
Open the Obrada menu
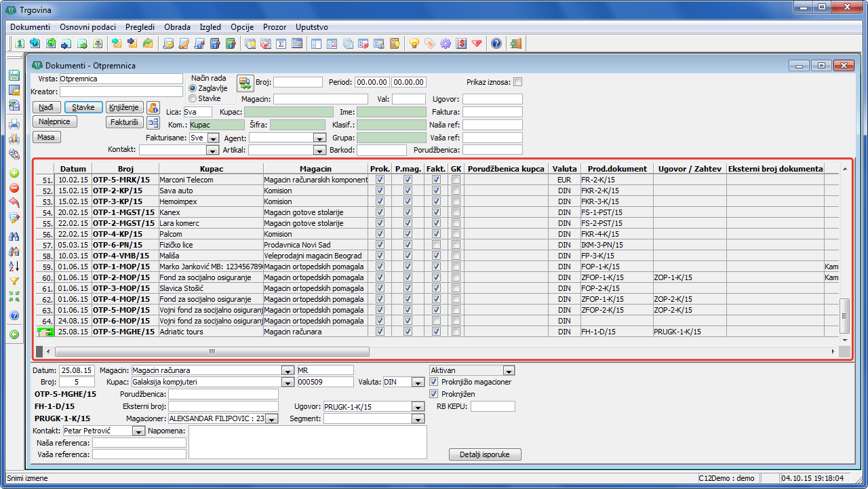click(x=177, y=27)
